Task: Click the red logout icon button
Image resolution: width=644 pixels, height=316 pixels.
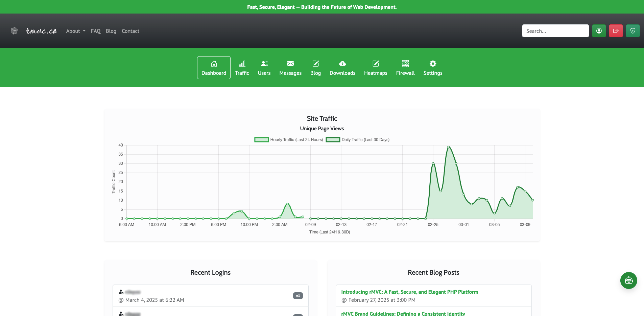Action: tap(616, 31)
